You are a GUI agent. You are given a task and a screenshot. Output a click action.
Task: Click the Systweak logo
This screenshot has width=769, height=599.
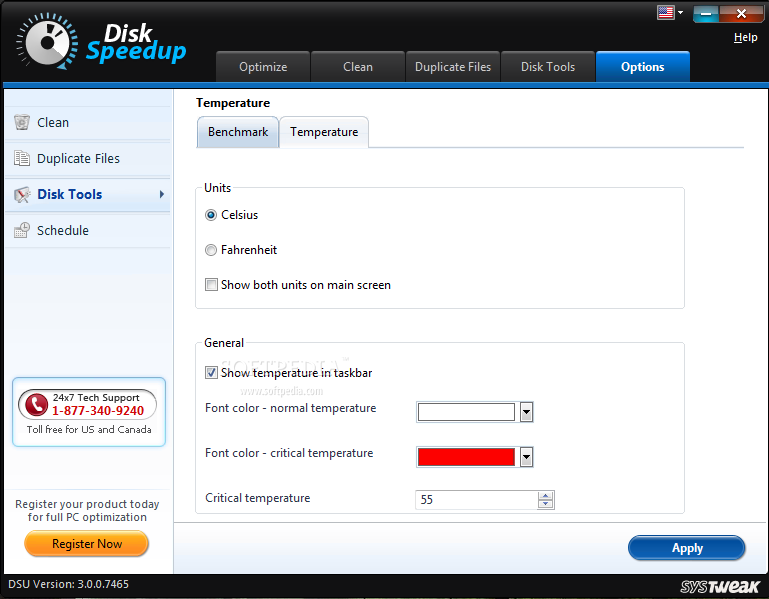pyautogui.click(x=719, y=587)
